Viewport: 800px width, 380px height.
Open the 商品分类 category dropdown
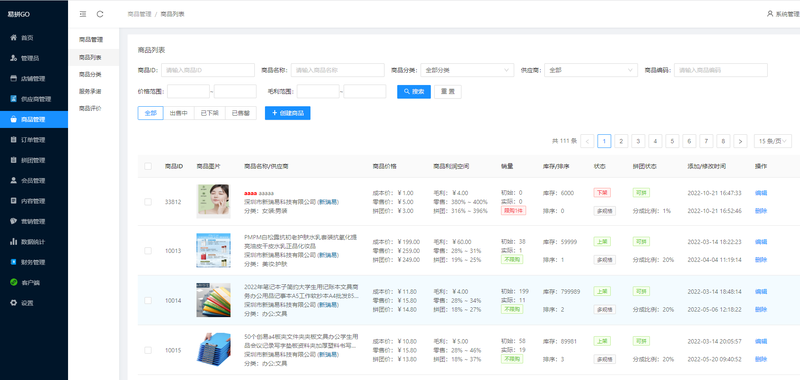tap(467, 70)
